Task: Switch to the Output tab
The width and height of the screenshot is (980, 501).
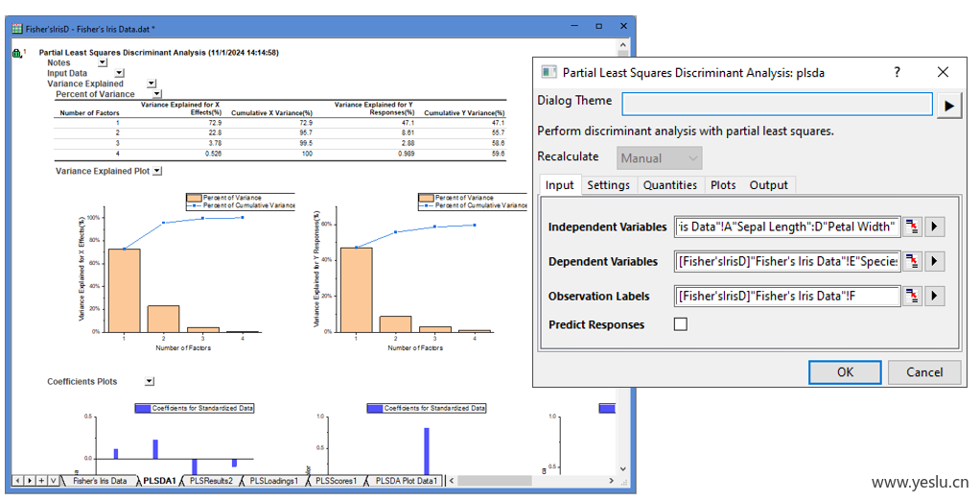Action: pos(769,185)
